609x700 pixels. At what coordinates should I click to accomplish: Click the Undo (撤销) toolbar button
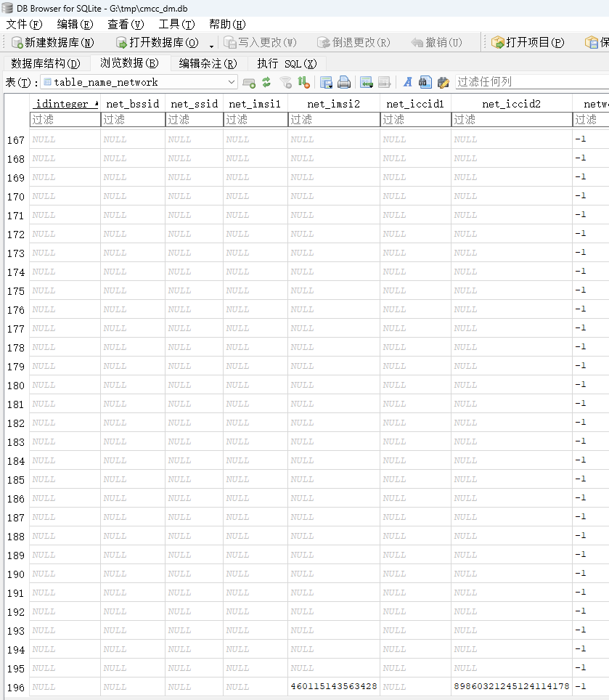(x=436, y=42)
